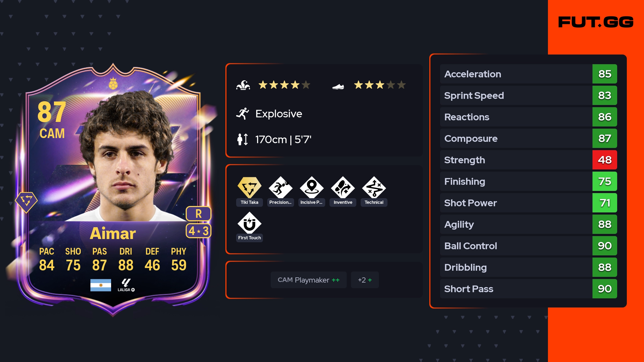
Task: Select the Precision playstyle icon
Action: point(280,187)
